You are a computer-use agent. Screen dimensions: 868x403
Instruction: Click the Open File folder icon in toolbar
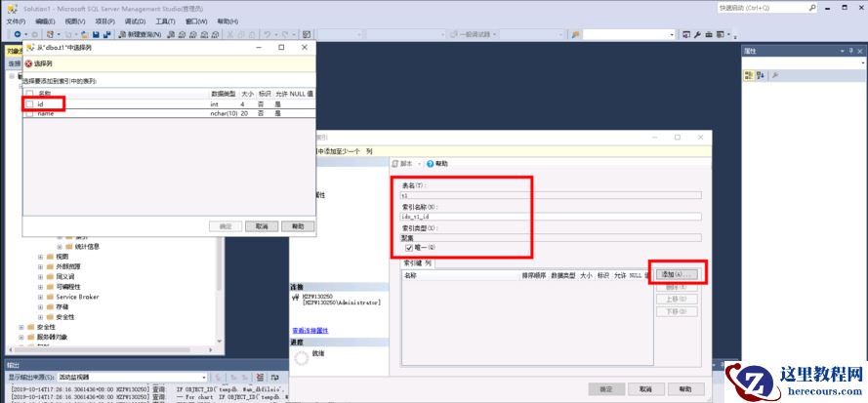point(85,34)
